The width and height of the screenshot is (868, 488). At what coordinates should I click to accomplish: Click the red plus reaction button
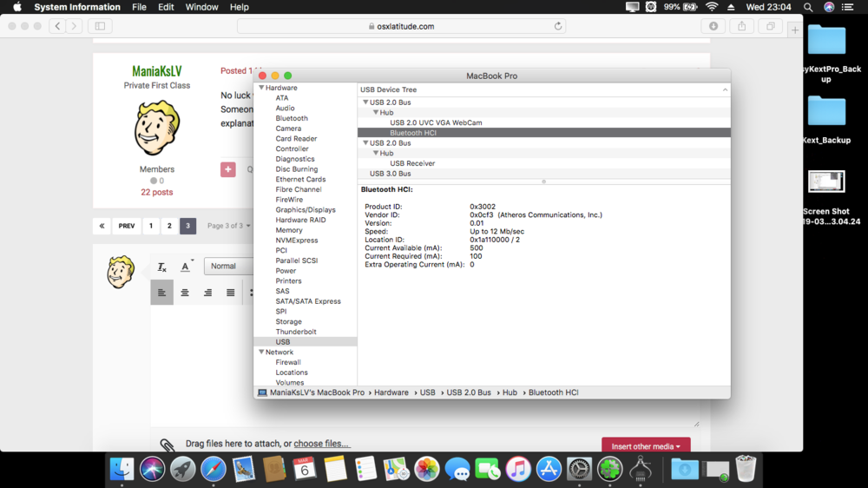228,169
